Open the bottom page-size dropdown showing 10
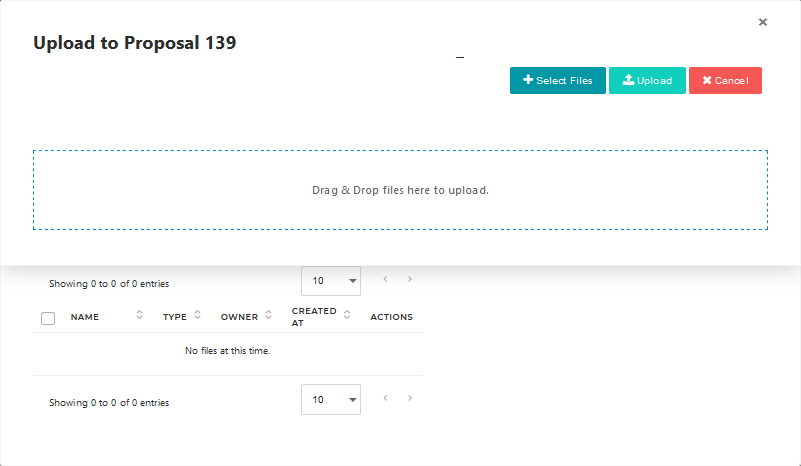 pos(331,400)
